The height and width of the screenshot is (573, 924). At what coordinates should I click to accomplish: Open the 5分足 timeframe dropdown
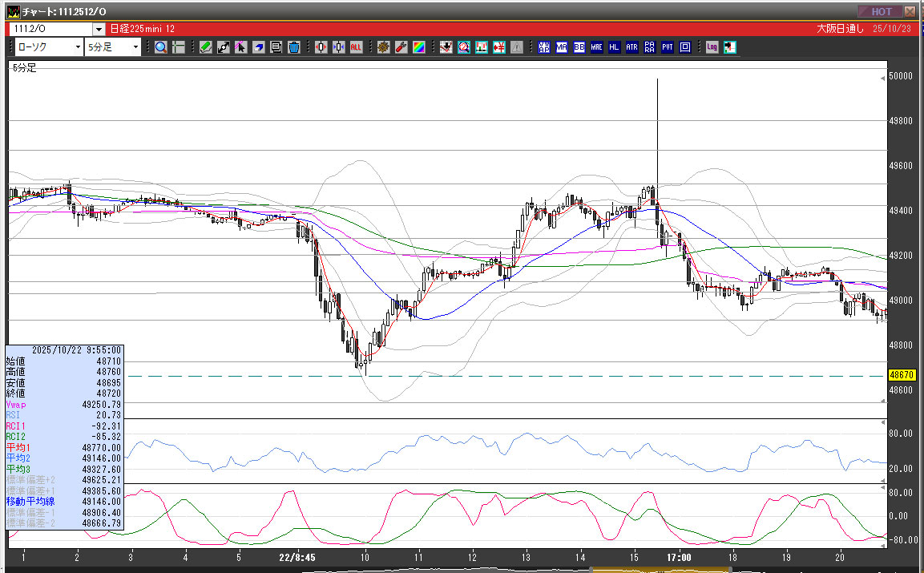click(x=135, y=47)
